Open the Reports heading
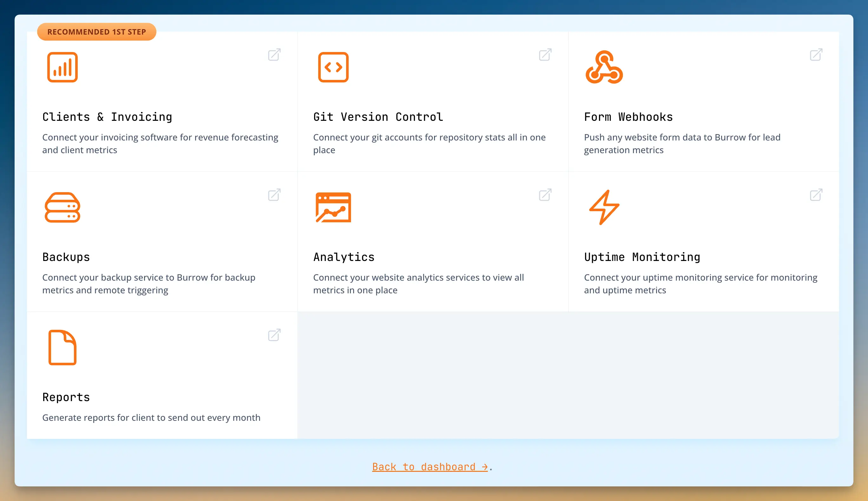 (x=66, y=397)
